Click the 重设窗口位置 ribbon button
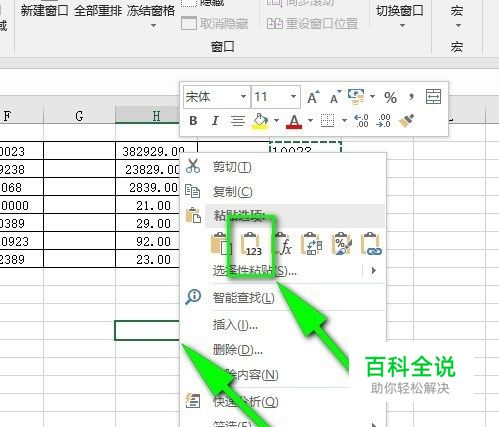The height and width of the screenshot is (427, 499). pos(312,23)
